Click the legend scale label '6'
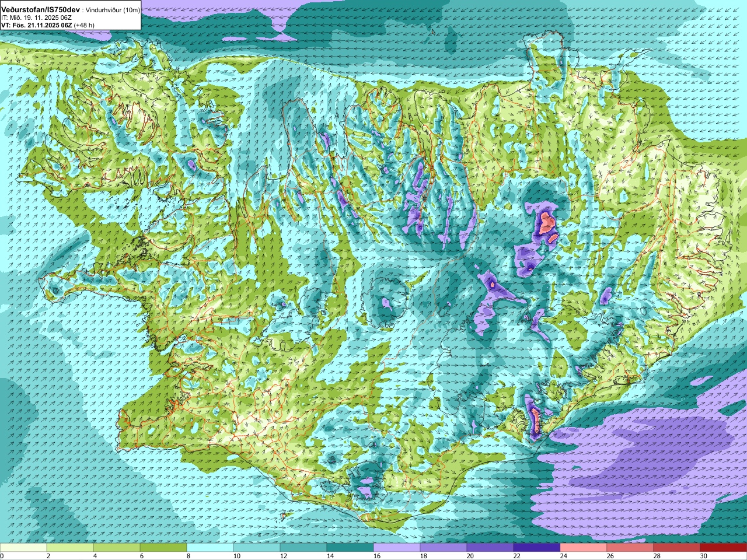This screenshot has width=747, height=560. click(x=142, y=556)
